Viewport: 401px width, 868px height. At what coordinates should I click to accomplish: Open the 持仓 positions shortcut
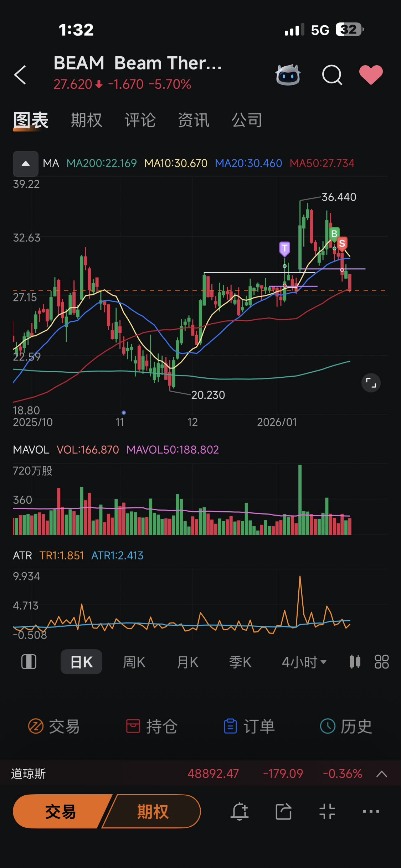pos(151,727)
